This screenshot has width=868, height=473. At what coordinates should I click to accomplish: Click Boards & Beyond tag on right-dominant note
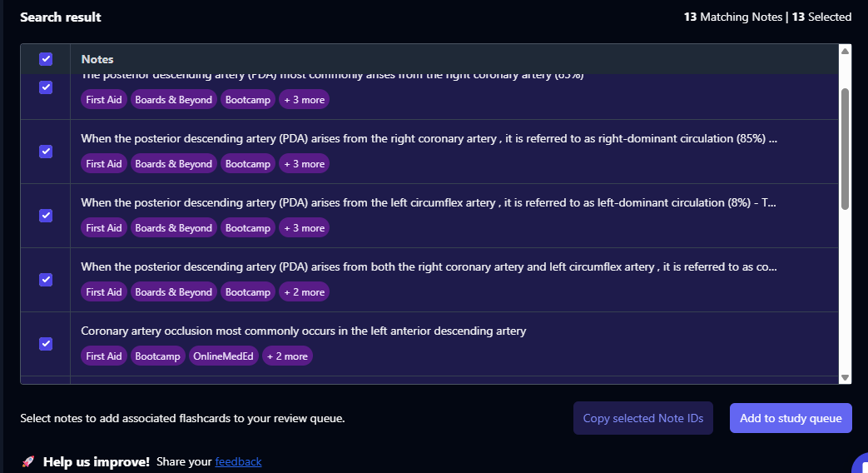(173, 164)
